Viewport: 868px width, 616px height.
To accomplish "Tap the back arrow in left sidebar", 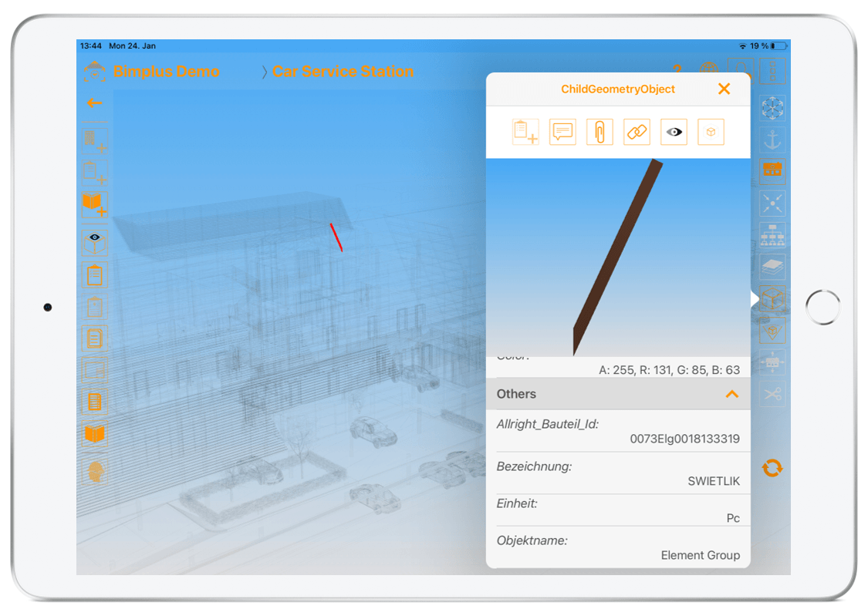I will (x=94, y=103).
